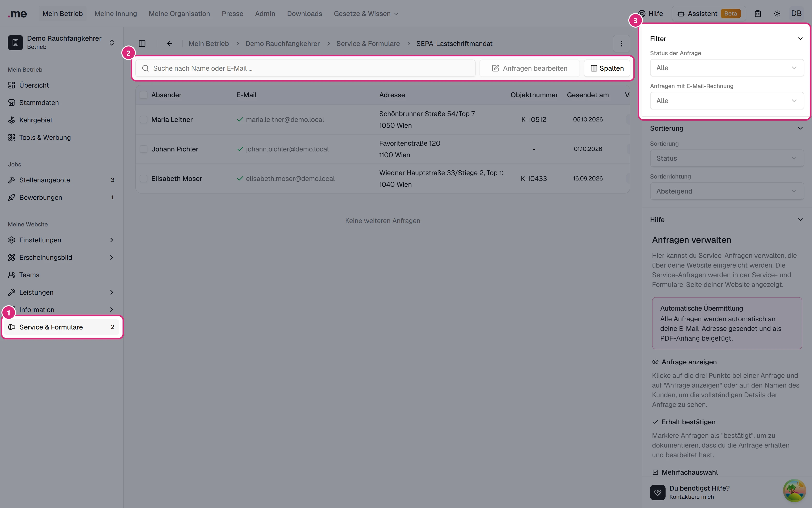Open Tools & Werbung in the sidebar
The image size is (812, 508).
point(62,138)
